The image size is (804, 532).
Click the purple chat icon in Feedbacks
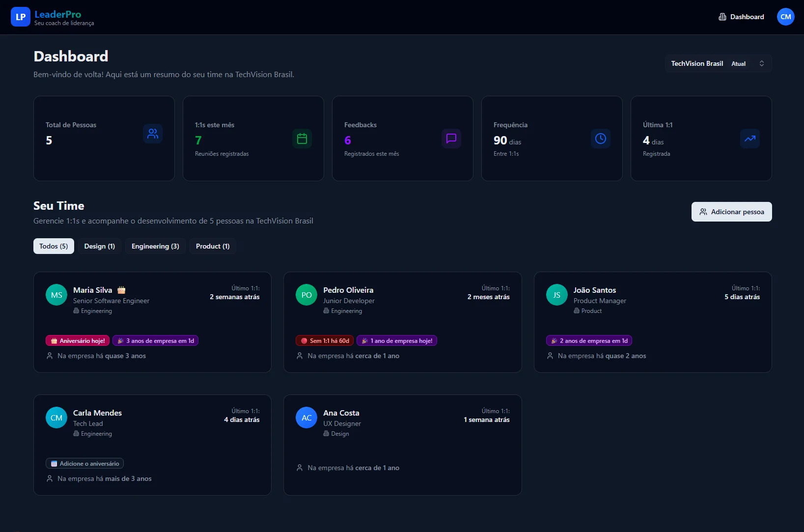[451, 139]
